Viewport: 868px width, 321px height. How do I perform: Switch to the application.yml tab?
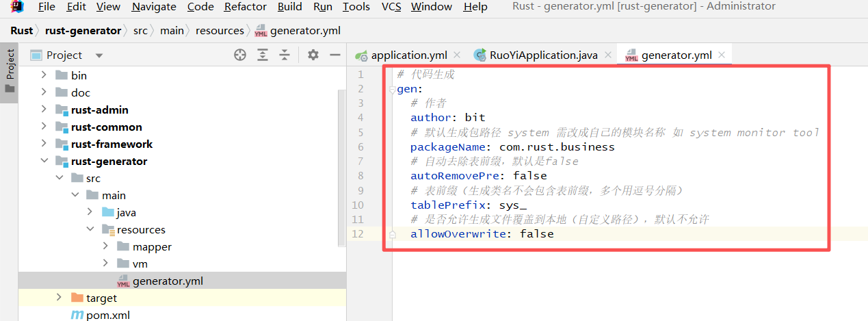point(408,55)
